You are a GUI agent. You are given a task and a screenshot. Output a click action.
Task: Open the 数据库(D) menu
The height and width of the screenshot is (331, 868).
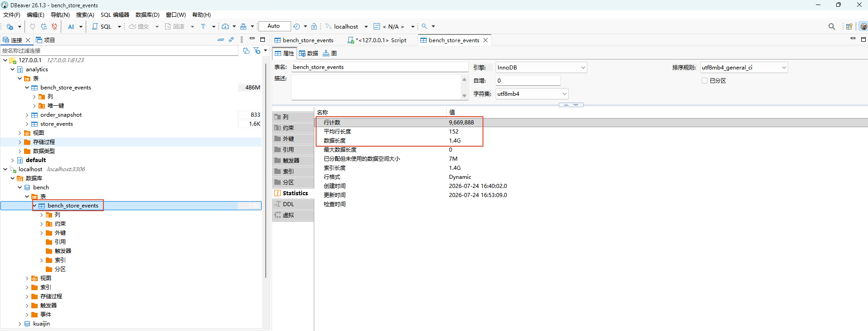pyautogui.click(x=147, y=15)
